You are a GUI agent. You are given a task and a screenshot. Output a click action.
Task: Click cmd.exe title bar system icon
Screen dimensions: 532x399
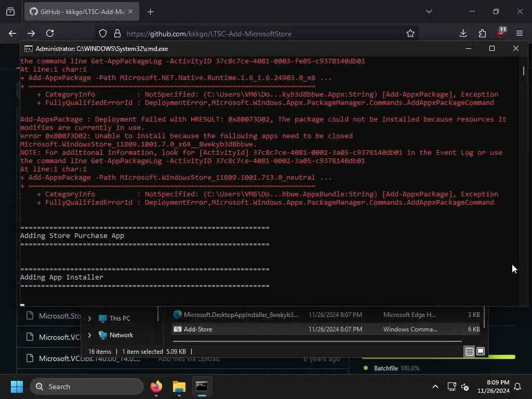click(29, 49)
